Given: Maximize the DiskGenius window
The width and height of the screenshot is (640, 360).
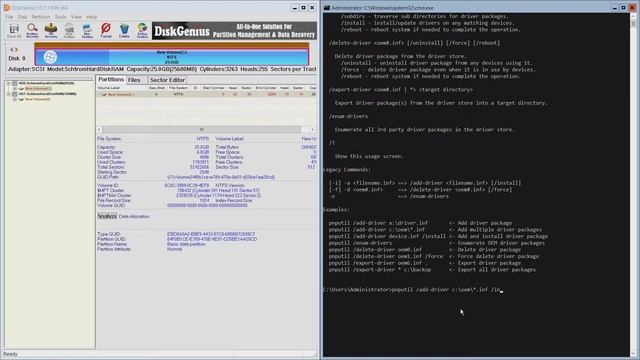Looking at the screenshot, I should point(303,8).
